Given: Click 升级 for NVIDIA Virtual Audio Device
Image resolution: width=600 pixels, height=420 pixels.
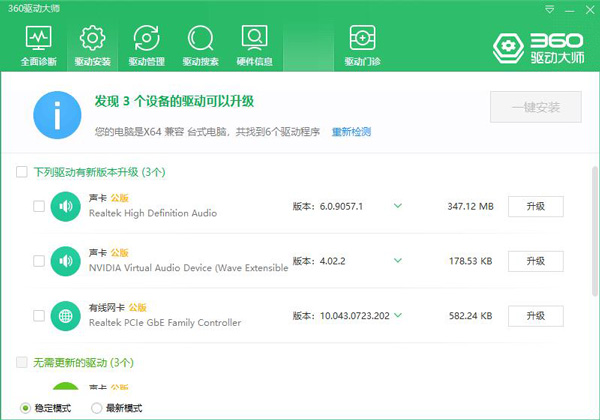Looking at the screenshot, I should click(x=536, y=261).
